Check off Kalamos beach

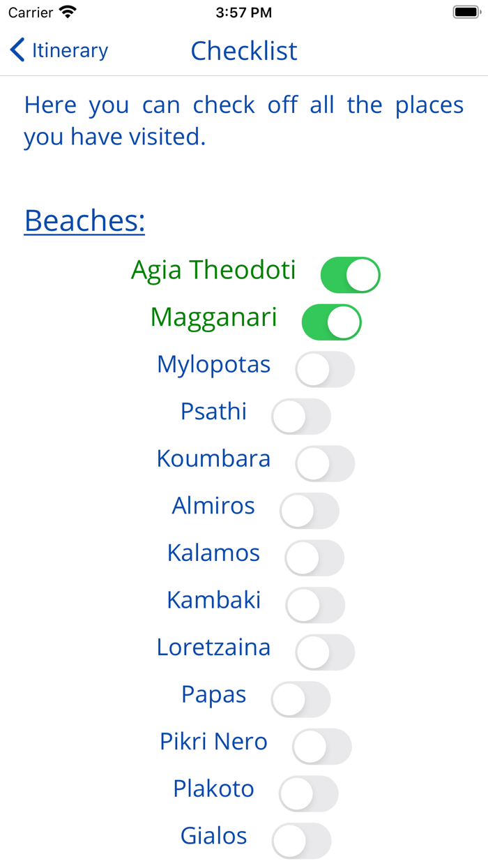(314, 558)
